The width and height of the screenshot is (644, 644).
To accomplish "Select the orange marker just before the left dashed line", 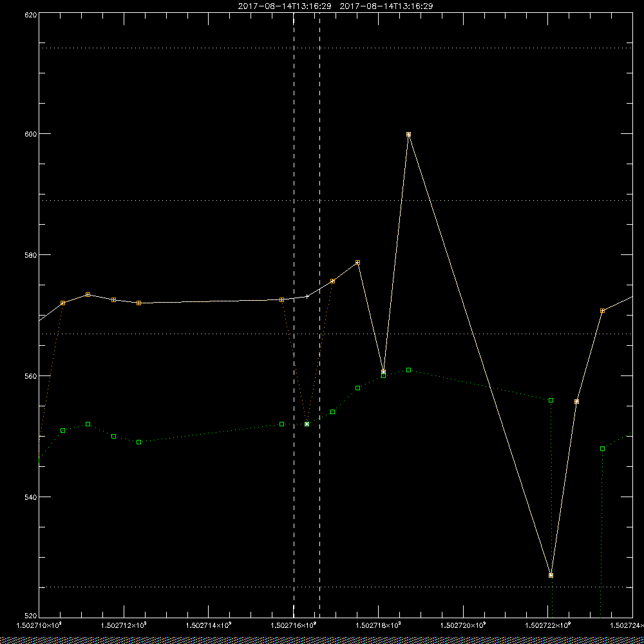I will 282,300.
